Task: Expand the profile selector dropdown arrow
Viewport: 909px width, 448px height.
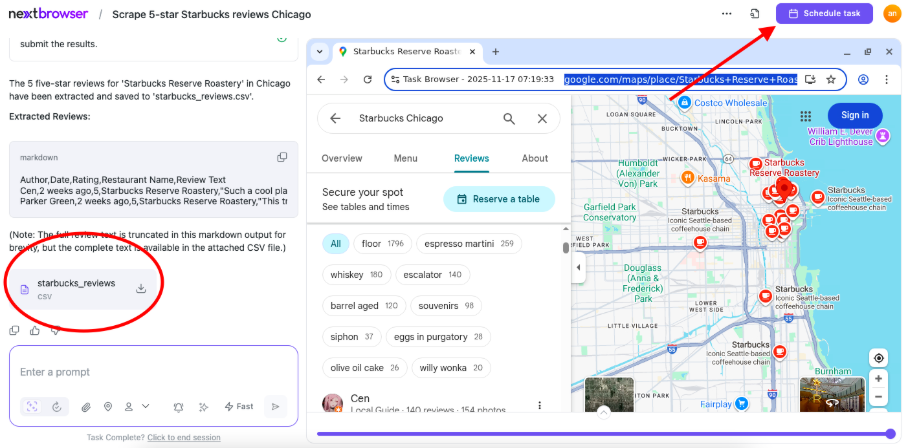Action: click(146, 406)
